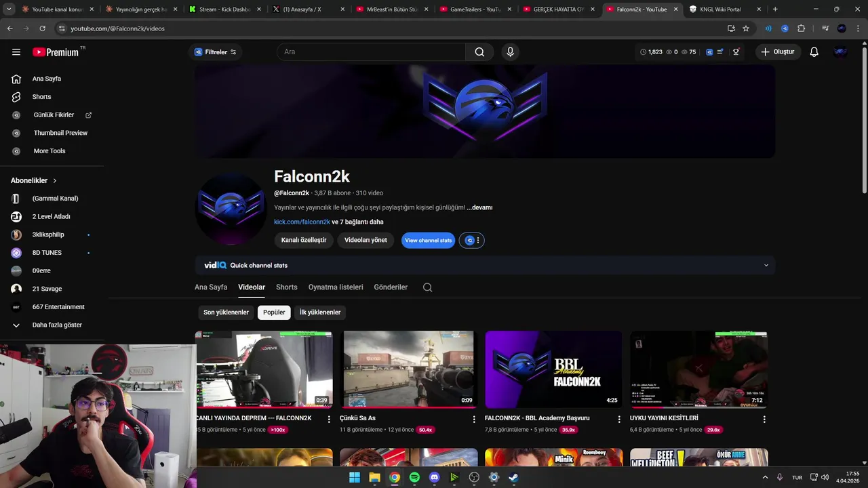Click in the Ara search field

(x=371, y=52)
